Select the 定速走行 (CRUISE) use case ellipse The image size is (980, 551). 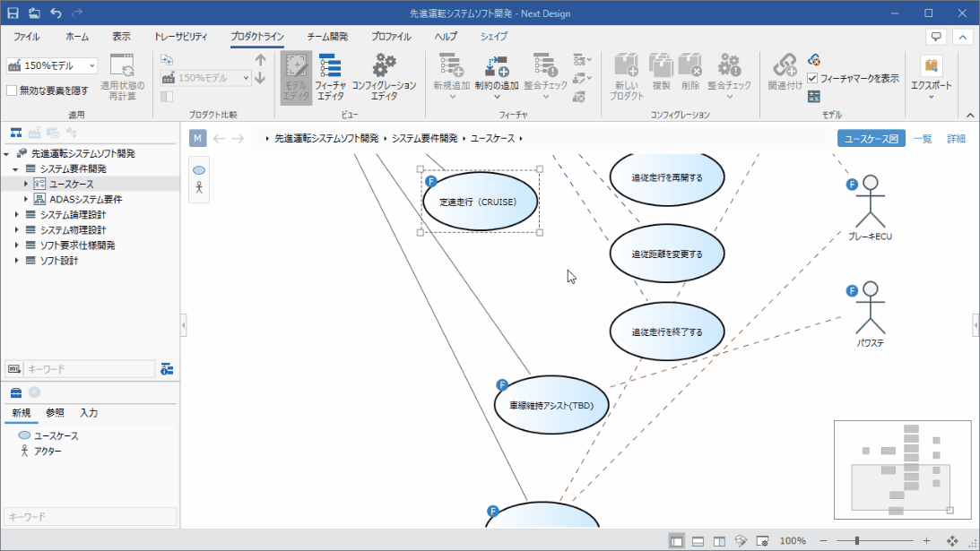(x=480, y=202)
